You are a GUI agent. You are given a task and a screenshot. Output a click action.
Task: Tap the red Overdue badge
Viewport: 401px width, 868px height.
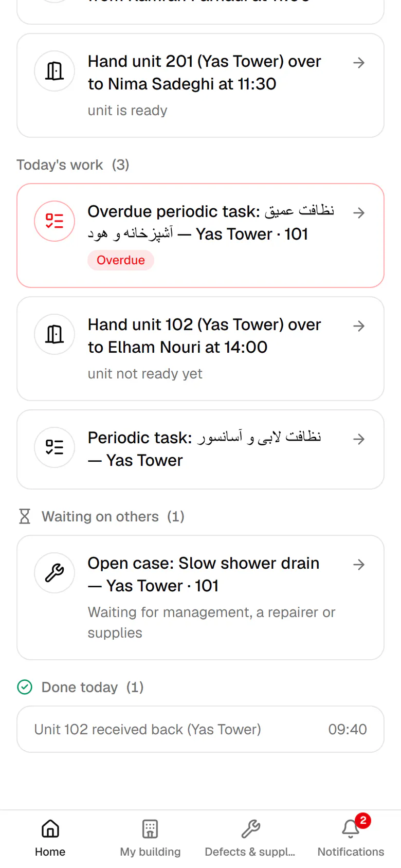pyautogui.click(x=121, y=260)
